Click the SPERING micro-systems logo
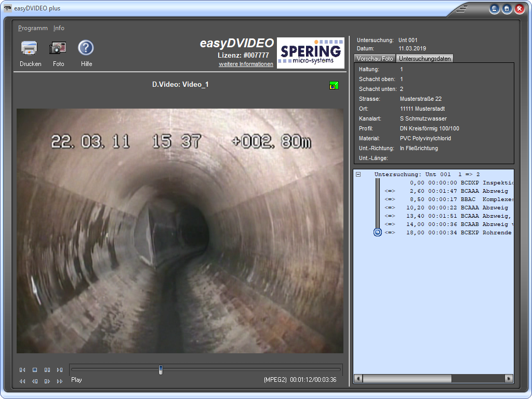532x399 pixels. [x=310, y=52]
